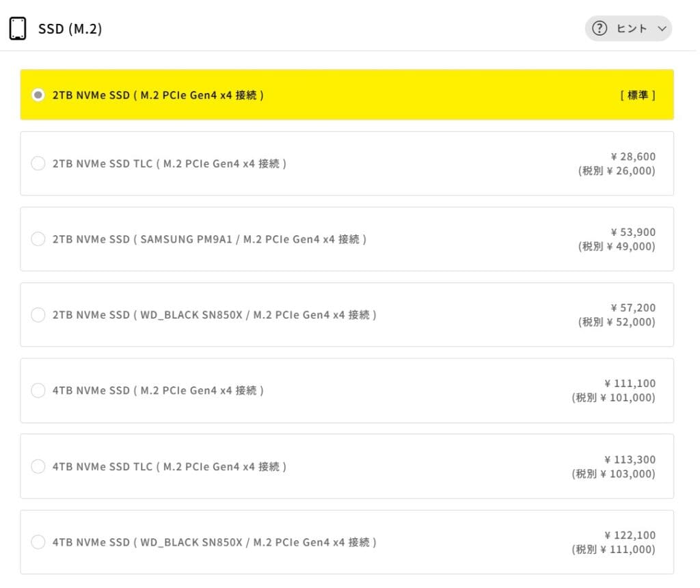Click the 4TB NVMe SSD TLC option label
The height and width of the screenshot is (588, 700).
[x=170, y=466]
